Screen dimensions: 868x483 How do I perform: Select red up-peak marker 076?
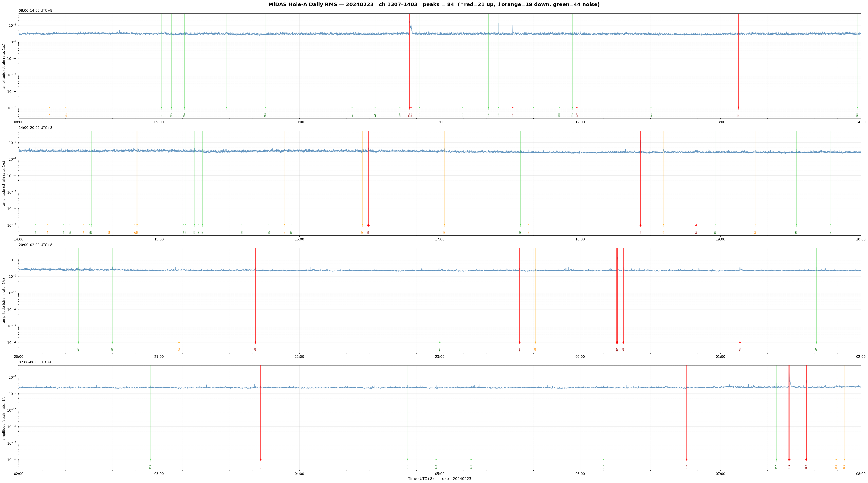pos(687,459)
